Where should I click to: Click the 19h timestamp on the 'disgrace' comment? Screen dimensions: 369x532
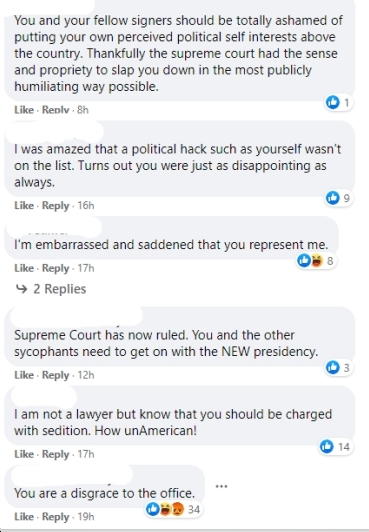pyautogui.click(x=86, y=517)
